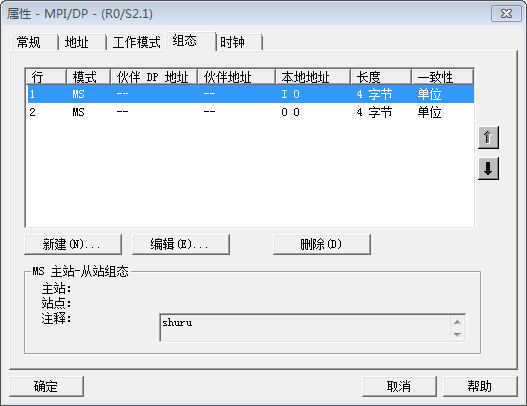
Task: Click the 编辑(E)... button
Action: 181,244
